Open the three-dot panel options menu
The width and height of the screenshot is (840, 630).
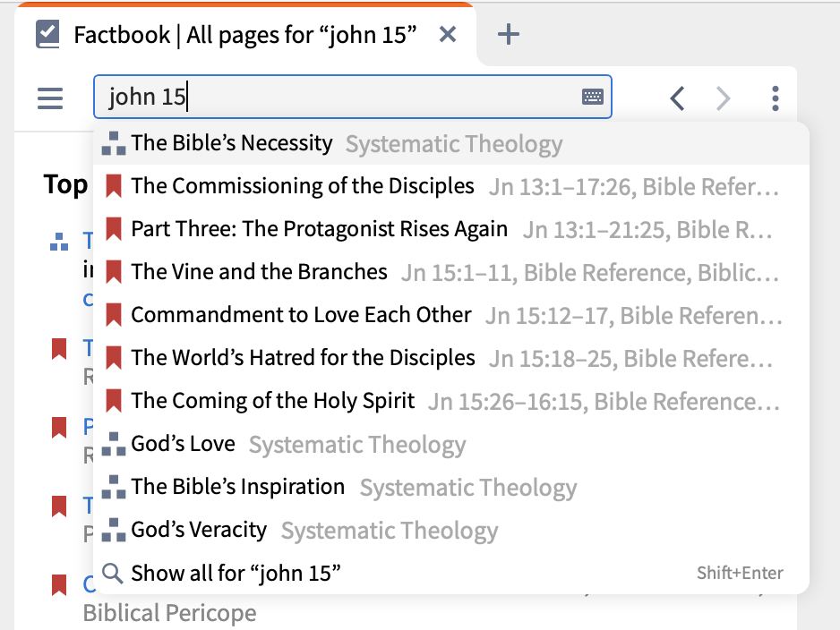tap(776, 98)
